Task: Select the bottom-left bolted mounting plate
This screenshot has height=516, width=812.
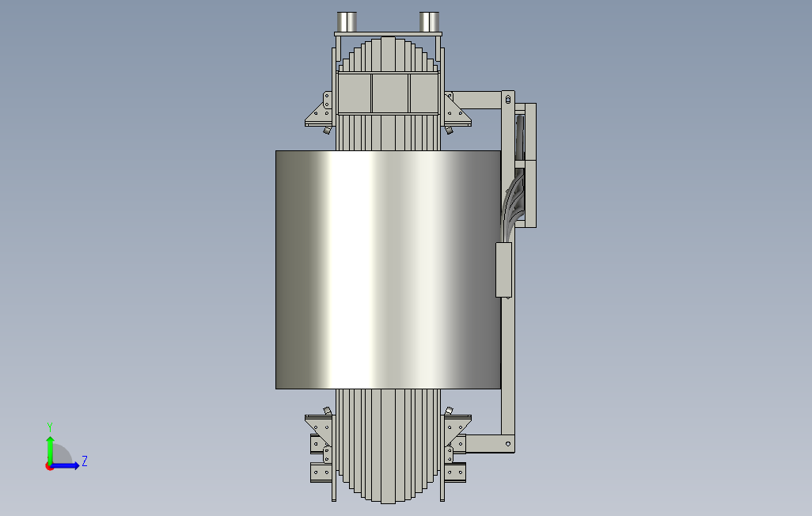Action: tap(321, 472)
